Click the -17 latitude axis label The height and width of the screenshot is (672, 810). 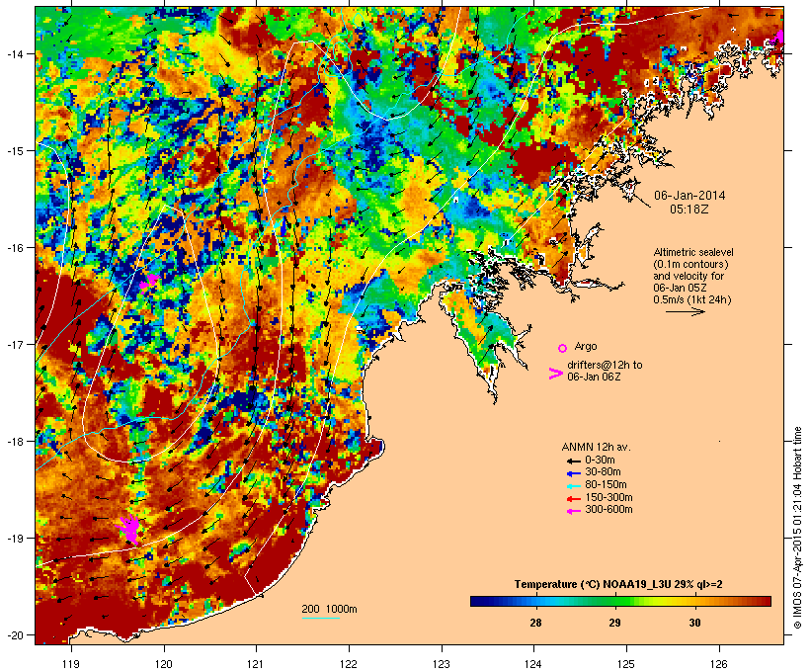click(x=14, y=344)
